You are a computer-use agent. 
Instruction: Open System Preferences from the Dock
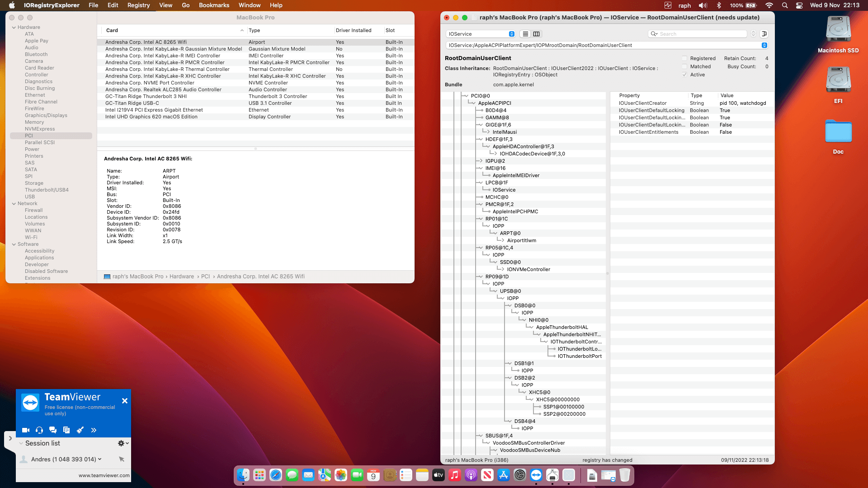(x=520, y=475)
